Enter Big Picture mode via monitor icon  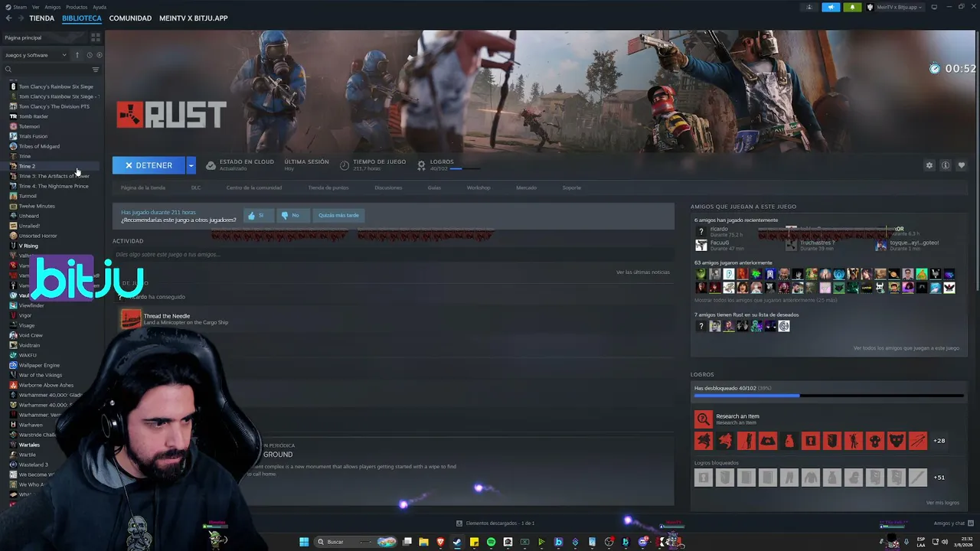click(x=934, y=7)
